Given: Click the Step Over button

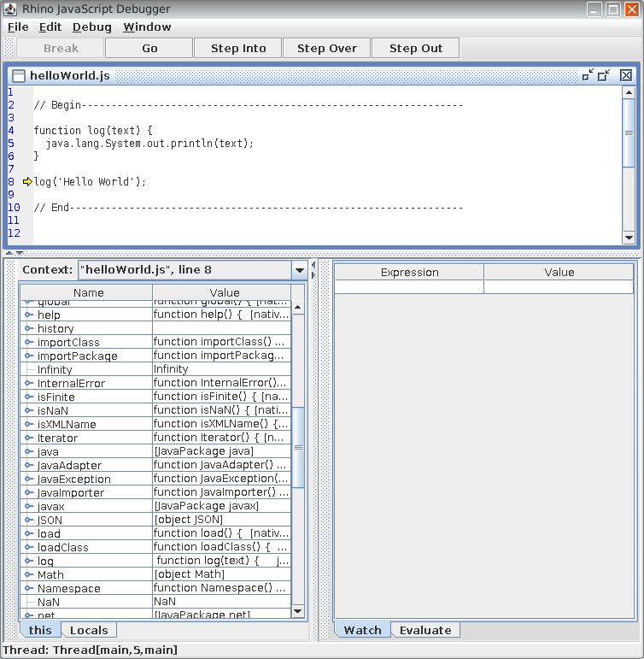Looking at the screenshot, I should pos(327,48).
